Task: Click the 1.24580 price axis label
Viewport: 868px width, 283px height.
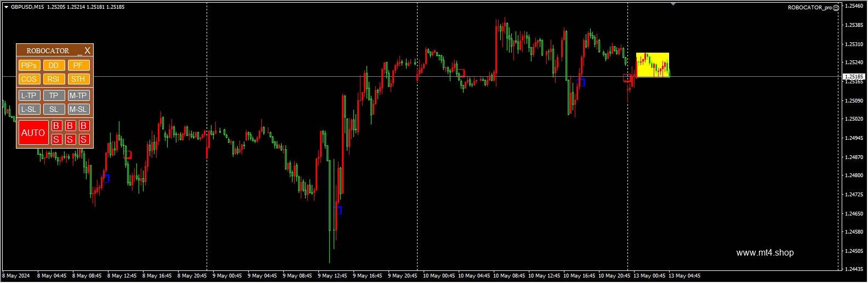Action: coord(854,232)
